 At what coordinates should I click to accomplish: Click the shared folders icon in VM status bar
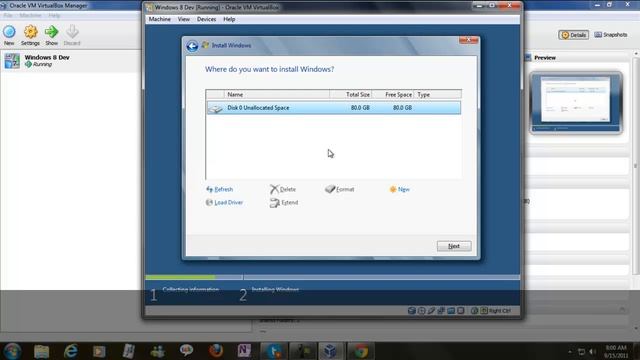coord(451,311)
